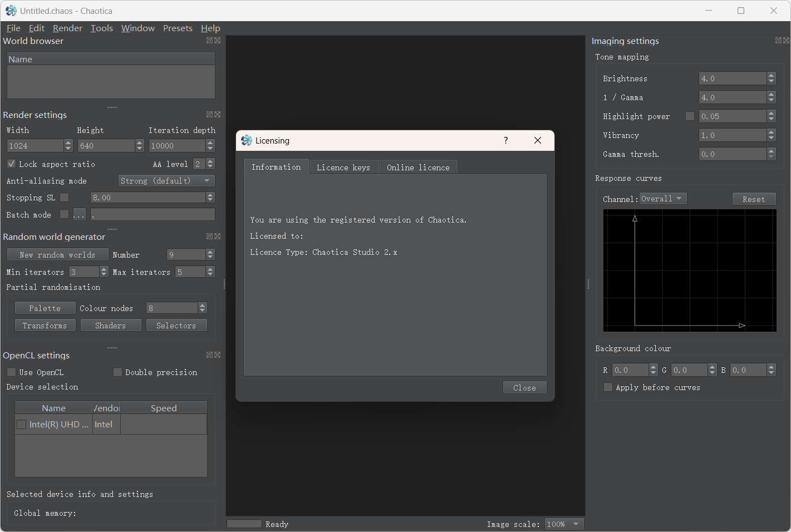The image size is (791, 532).
Task: Open the Tools menu
Action: (x=102, y=28)
